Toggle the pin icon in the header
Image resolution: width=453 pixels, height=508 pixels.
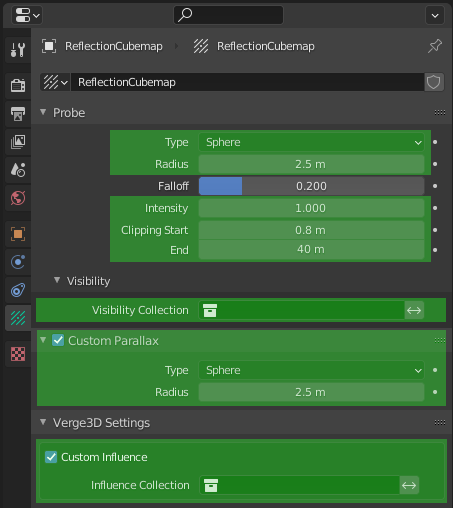point(435,46)
